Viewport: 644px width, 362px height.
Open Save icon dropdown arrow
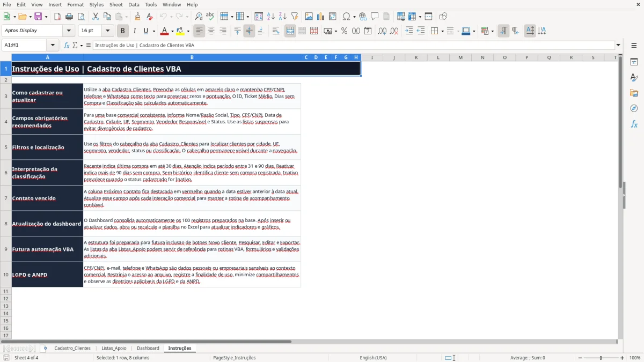click(x=46, y=17)
